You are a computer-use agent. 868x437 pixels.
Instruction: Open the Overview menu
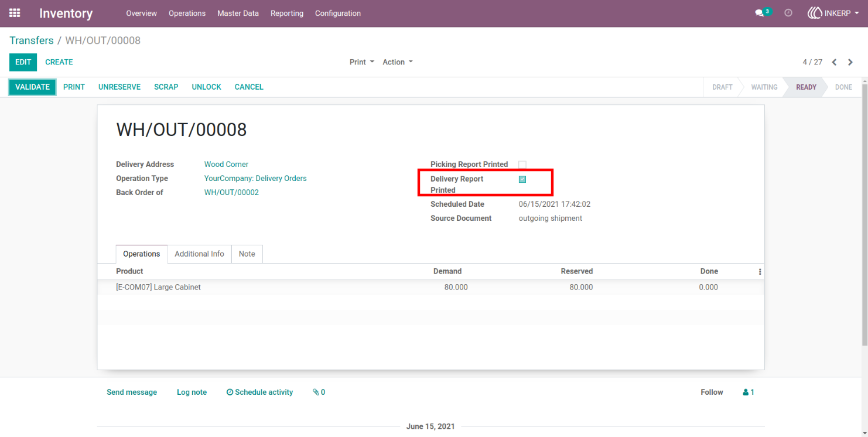coord(142,13)
